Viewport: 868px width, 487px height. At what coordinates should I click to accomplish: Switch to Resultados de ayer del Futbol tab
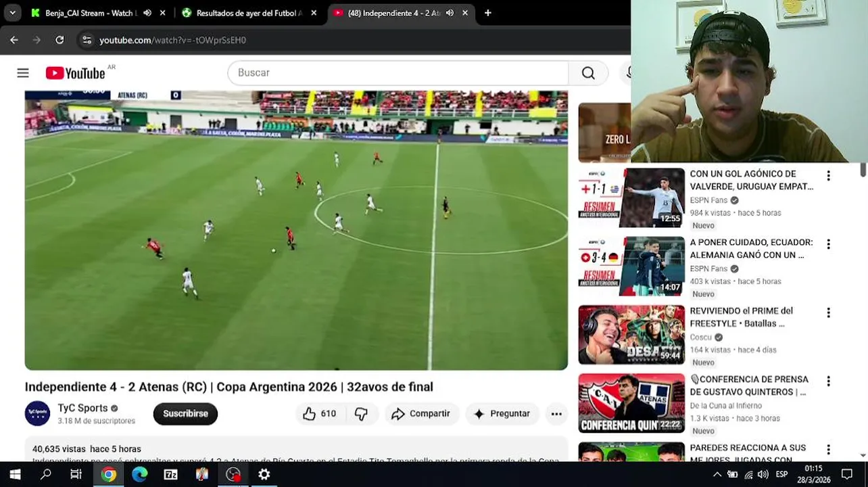point(247,13)
